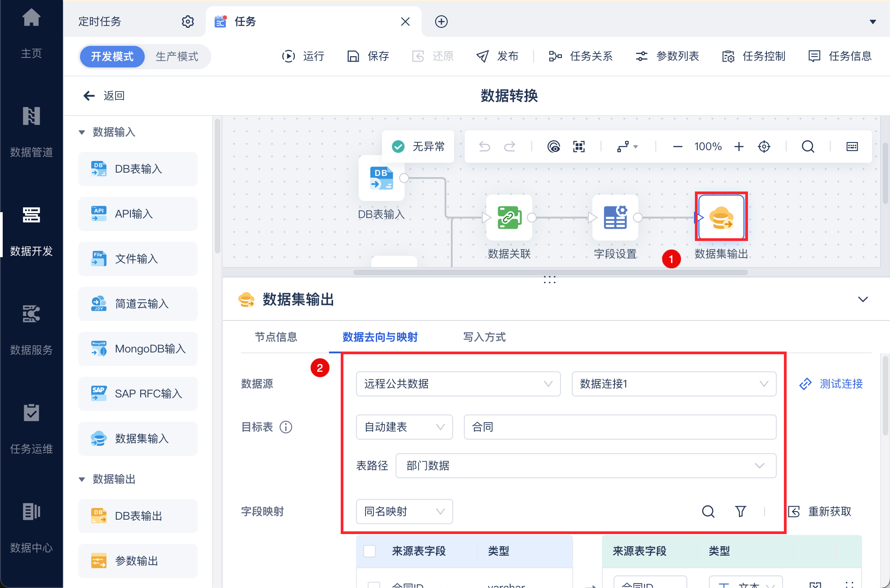This screenshot has width=890, height=588.
Task: Click the 数据关联 node icon on canvas
Action: pyautogui.click(x=509, y=218)
